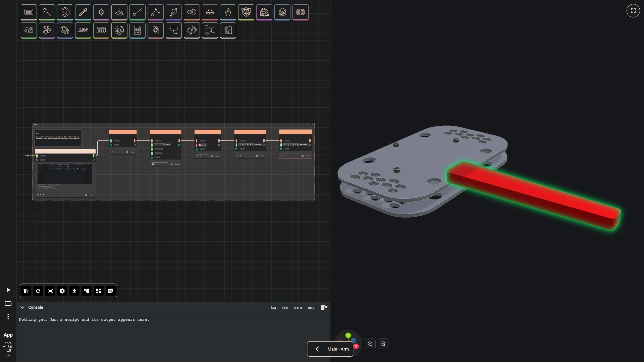Select the 42 number node icon
Viewport: 644px width, 362px height.
point(29,31)
